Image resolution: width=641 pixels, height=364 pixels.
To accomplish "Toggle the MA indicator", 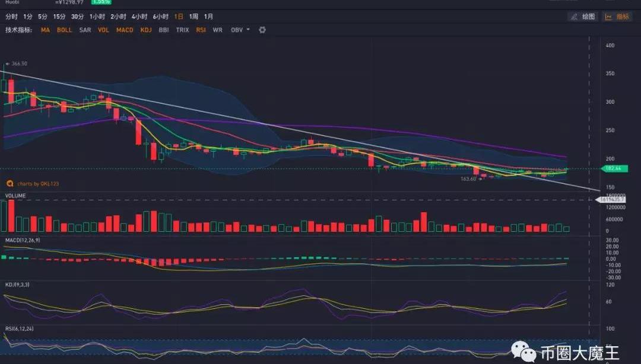I will (46, 30).
